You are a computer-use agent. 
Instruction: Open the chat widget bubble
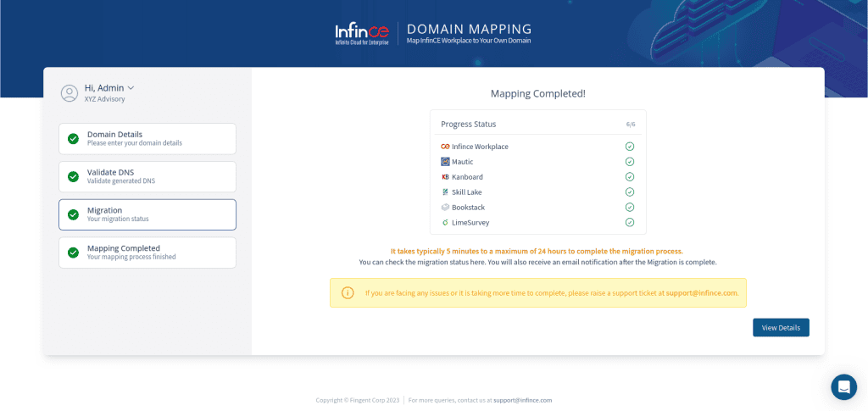coord(843,386)
